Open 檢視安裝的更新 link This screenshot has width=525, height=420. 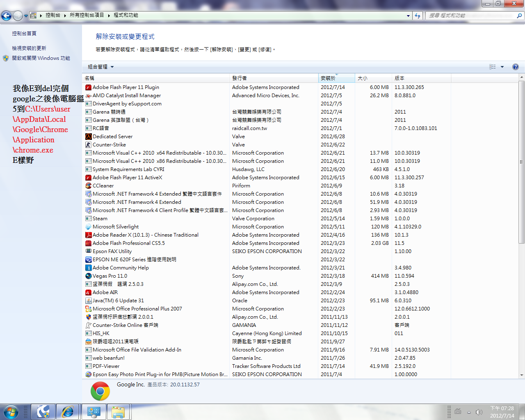[29, 48]
